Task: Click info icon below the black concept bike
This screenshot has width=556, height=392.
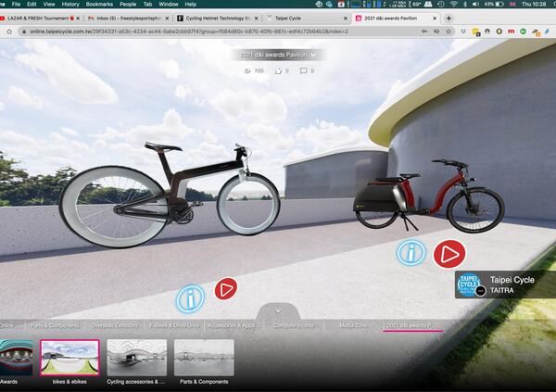Action: (190, 298)
